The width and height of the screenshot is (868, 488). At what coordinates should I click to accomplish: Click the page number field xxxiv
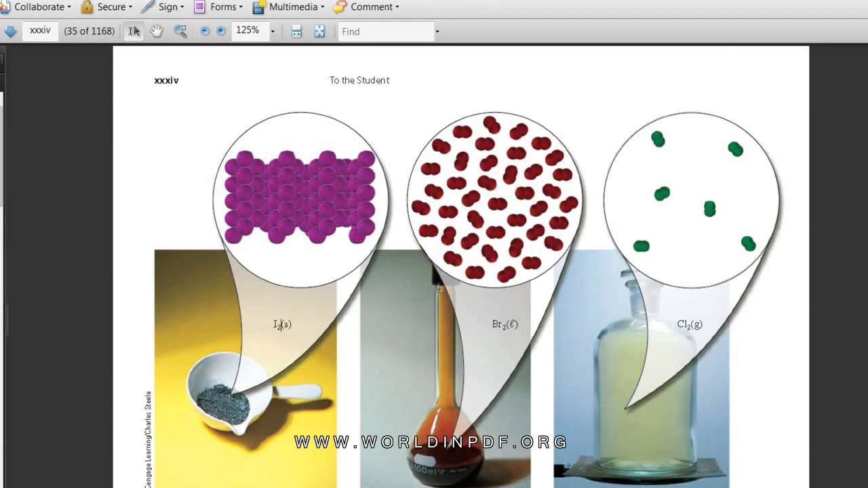pos(40,31)
